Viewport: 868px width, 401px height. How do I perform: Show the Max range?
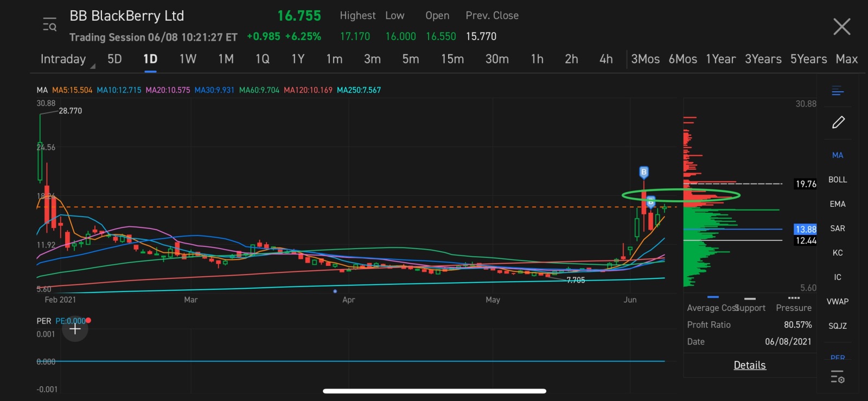[x=847, y=59]
